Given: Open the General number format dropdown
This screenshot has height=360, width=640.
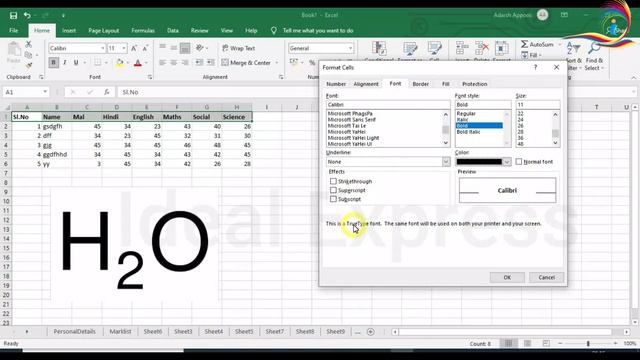Looking at the screenshot, I should click(x=350, y=48).
